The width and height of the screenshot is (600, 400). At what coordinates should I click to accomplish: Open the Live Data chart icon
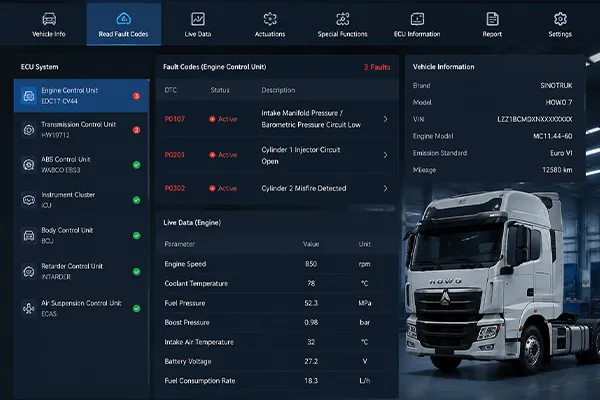coord(198,19)
